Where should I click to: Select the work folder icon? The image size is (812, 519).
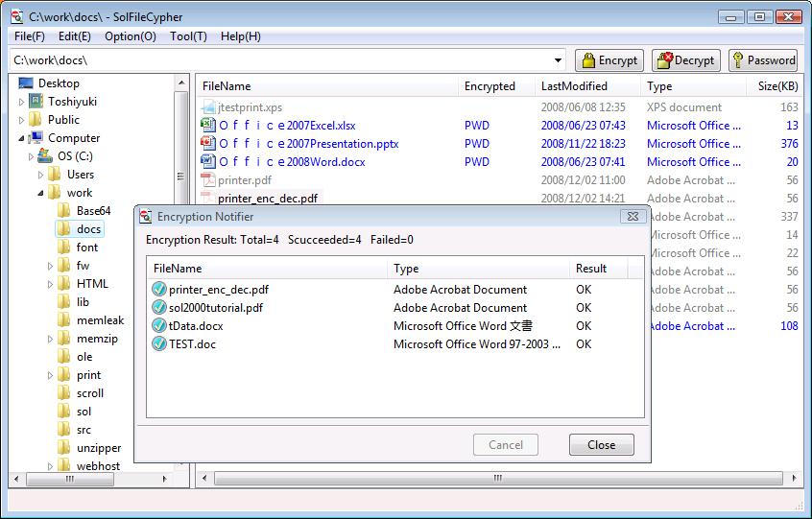tap(55, 193)
